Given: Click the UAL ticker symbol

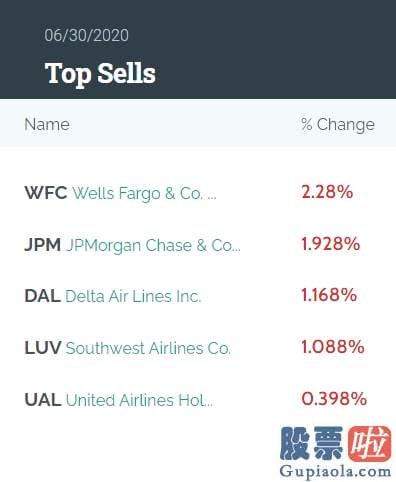Looking at the screenshot, I should pyautogui.click(x=43, y=400).
